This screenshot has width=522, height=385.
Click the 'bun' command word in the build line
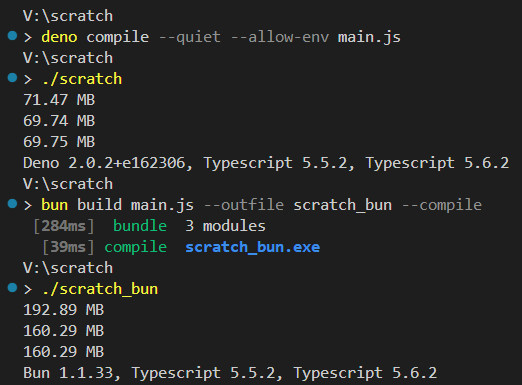click(x=55, y=205)
